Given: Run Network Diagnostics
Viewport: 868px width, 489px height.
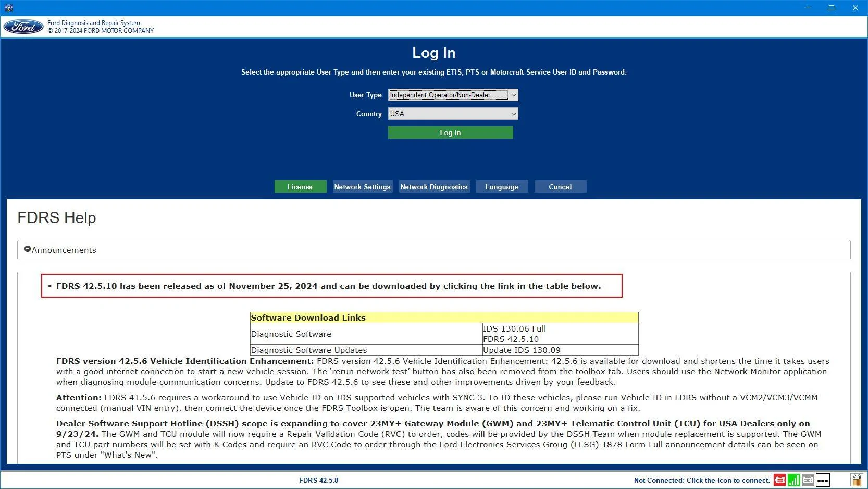Looking at the screenshot, I should tap(433, 187).
